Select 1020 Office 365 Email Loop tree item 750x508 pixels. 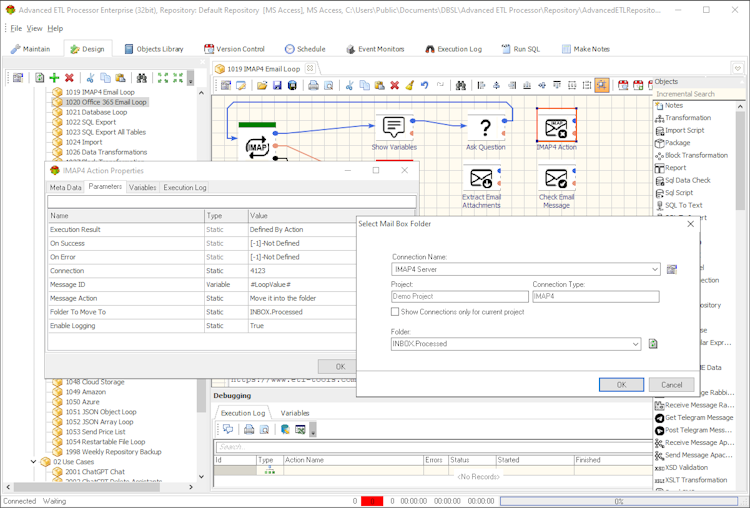(106, 102)
